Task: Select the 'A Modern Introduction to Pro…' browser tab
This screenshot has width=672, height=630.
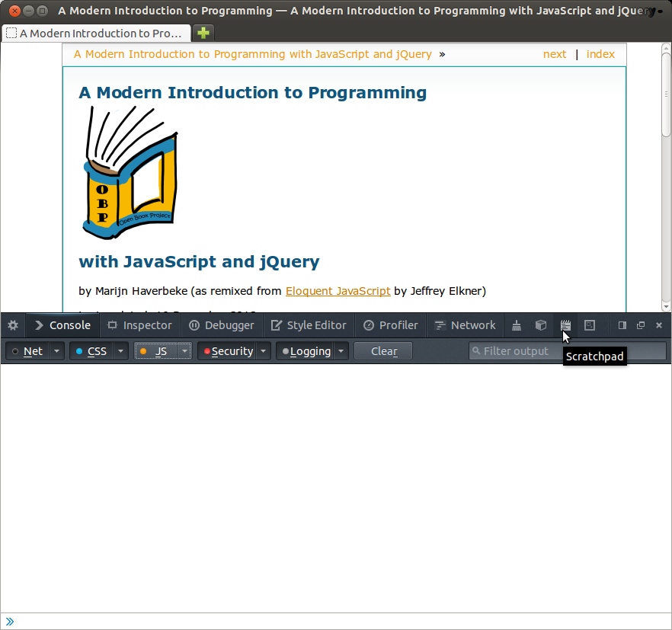Action: pyautogui.click(x=97, y=33)
